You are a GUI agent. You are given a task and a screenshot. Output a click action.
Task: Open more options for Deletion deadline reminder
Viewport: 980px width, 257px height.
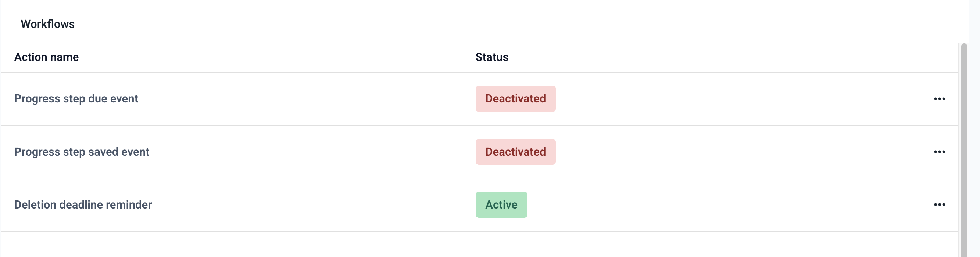[939, 204]
